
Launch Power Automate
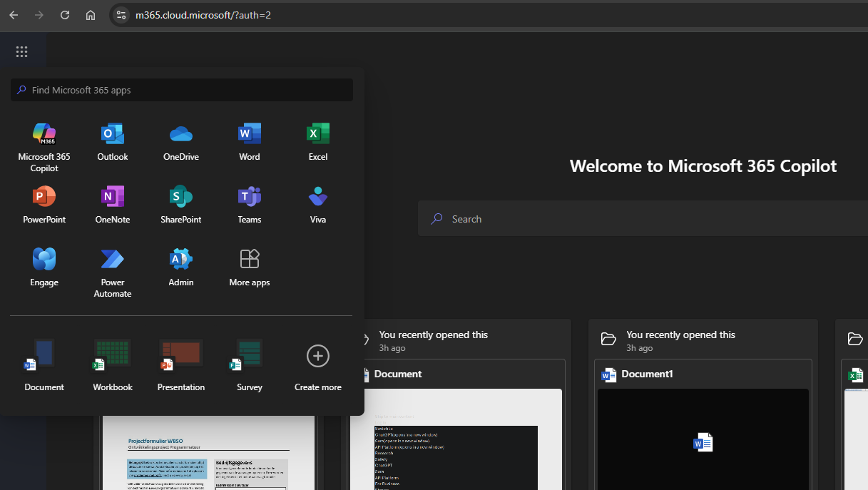coord(113,260)
